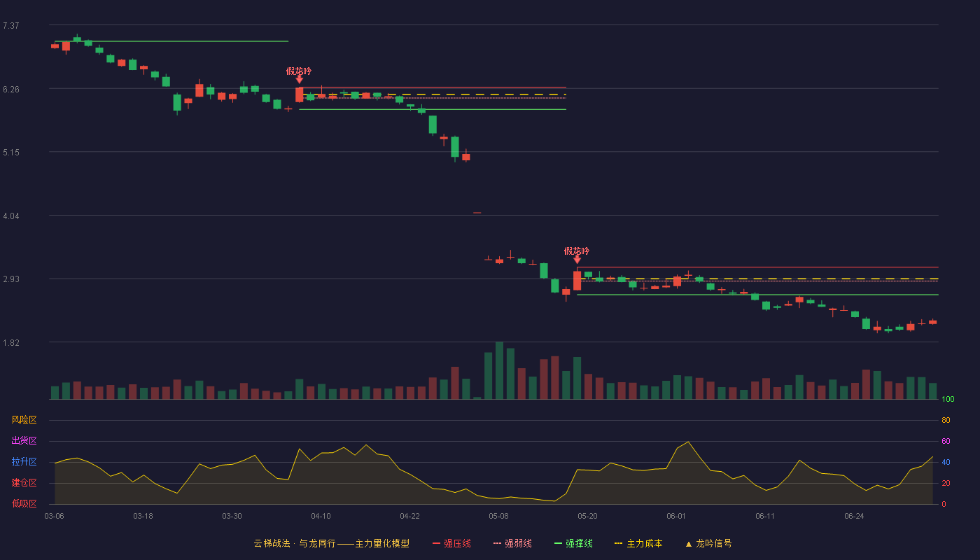Click the 4.04 price axis label
The width and height of the screenshot is (980, 560).
pos(10,216)
